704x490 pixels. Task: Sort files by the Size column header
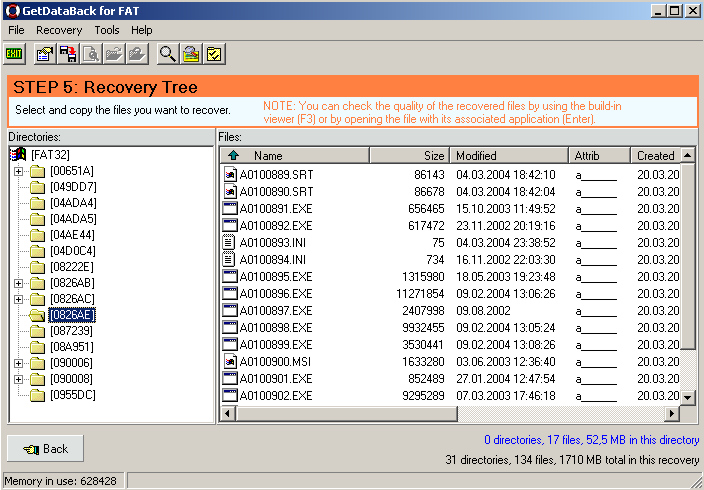(409, 155)
